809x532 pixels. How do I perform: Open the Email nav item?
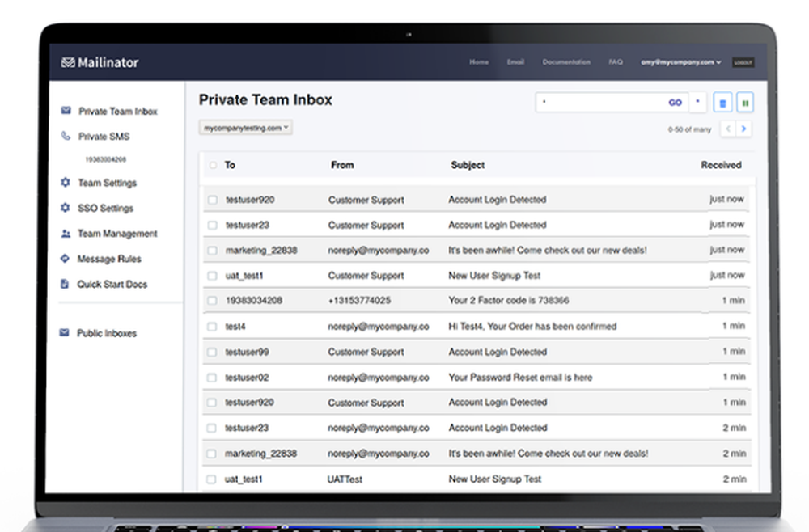point(515,62)
